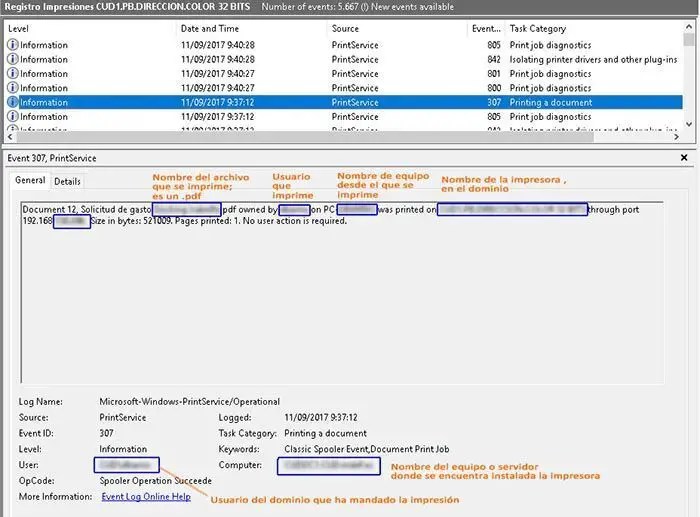Screen dimensions: 700x517
Task: Switch to the General tab
Action: 30,180
